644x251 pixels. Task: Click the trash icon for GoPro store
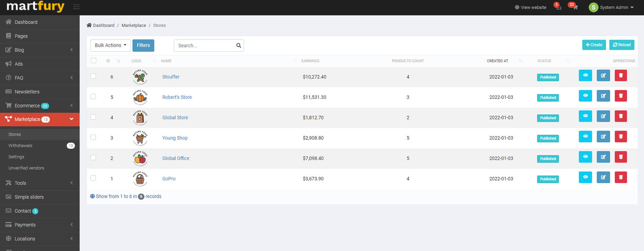(x=621, y=177)
